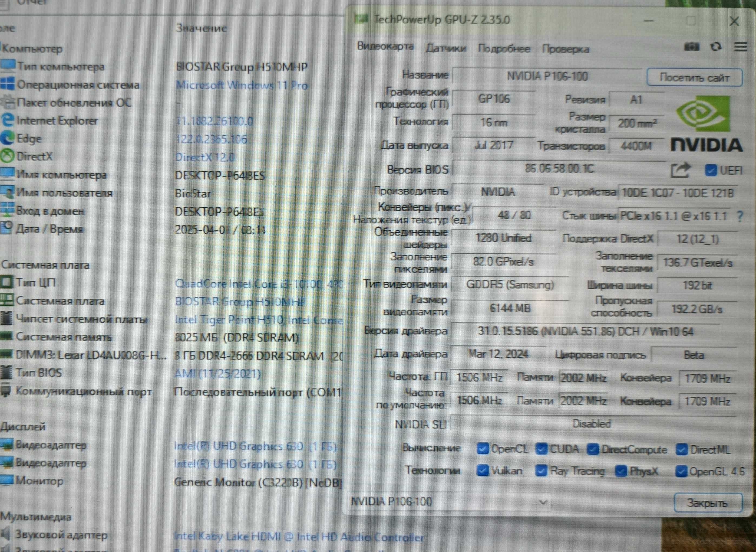Toggle the CUDA checkbox
756x552 pixels.
542,449
